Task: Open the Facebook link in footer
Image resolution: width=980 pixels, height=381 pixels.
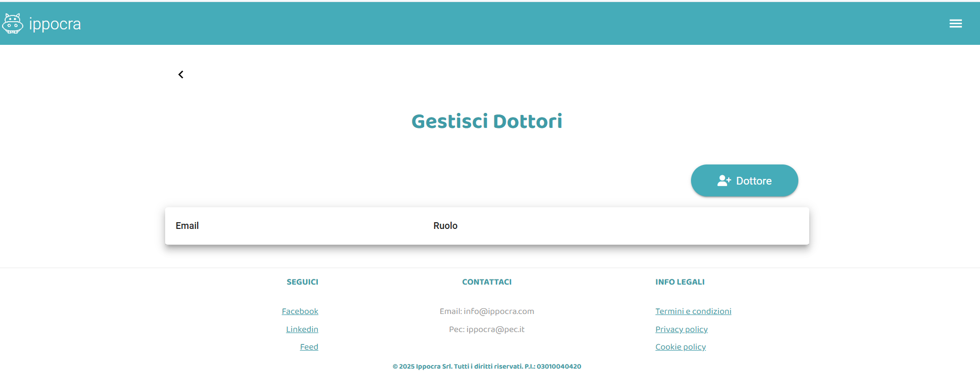Action: coord(300,311)
